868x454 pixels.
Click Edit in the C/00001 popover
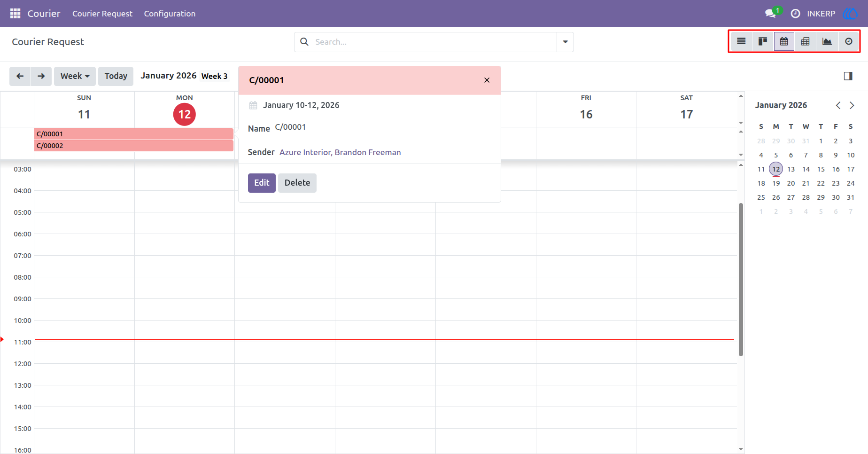[x=262, y=183]
